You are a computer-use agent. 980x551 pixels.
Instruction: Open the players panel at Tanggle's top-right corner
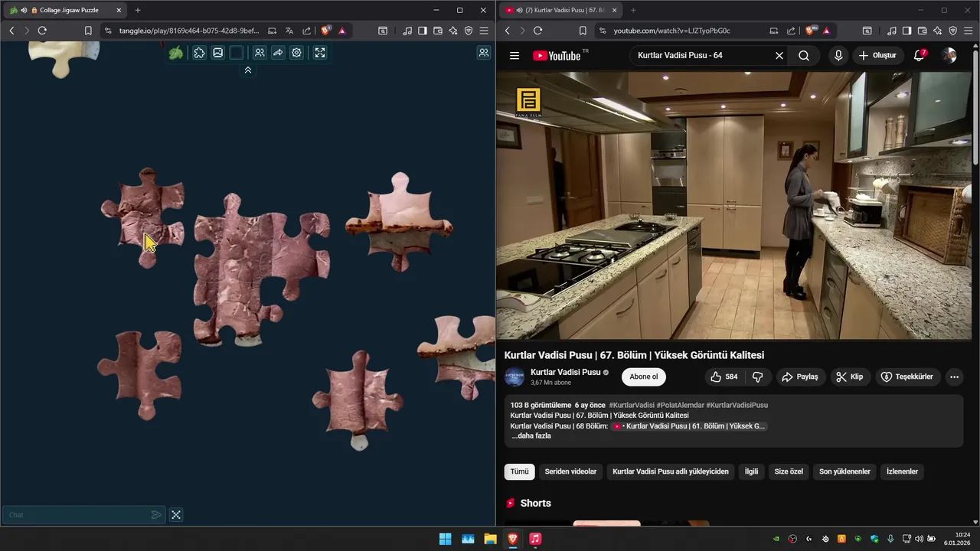(x=484, y=53)
